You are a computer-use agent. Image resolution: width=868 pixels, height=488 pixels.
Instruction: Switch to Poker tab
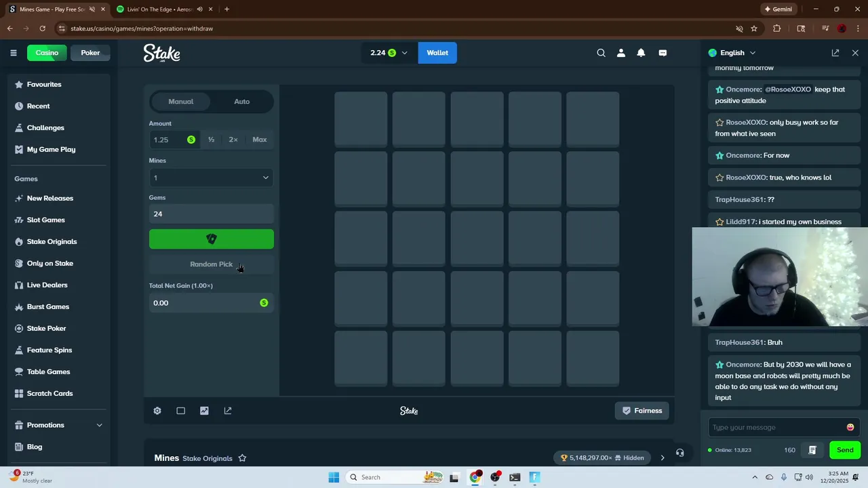tap(90, 53)
